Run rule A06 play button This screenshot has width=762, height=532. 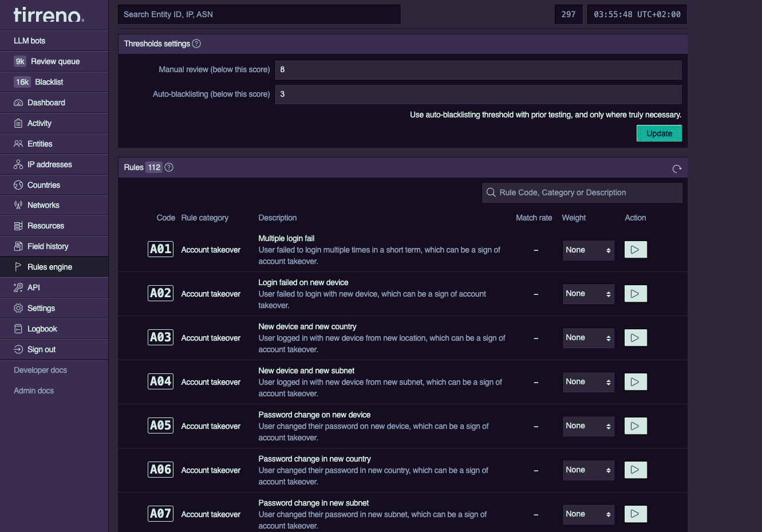[635, 470]
